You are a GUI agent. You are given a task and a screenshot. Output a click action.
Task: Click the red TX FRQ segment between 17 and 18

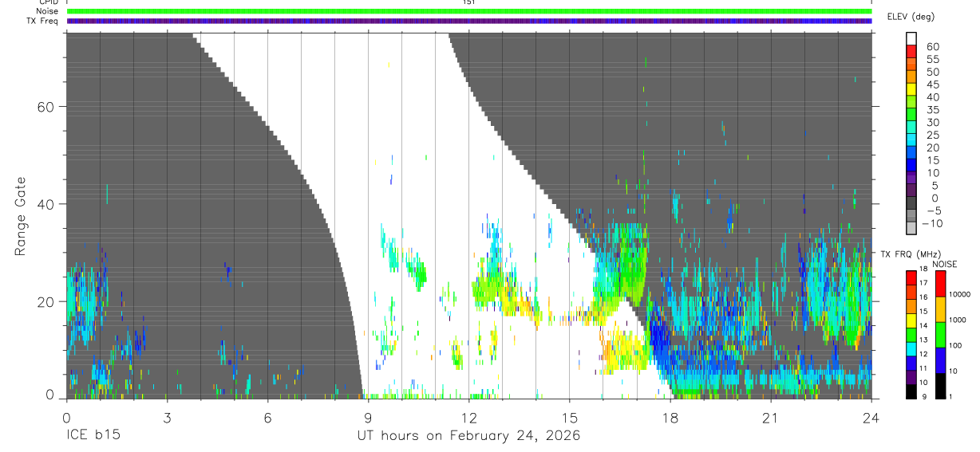(911, 277)
